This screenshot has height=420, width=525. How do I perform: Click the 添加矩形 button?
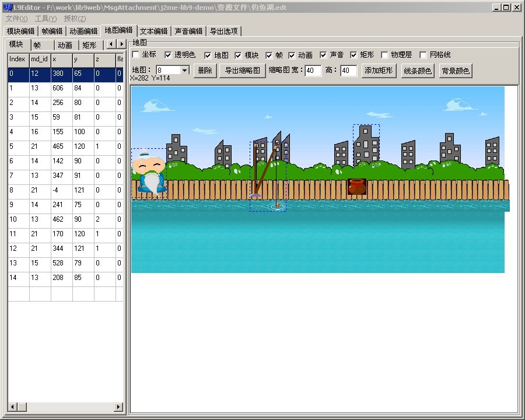click(x=379, y=71)
